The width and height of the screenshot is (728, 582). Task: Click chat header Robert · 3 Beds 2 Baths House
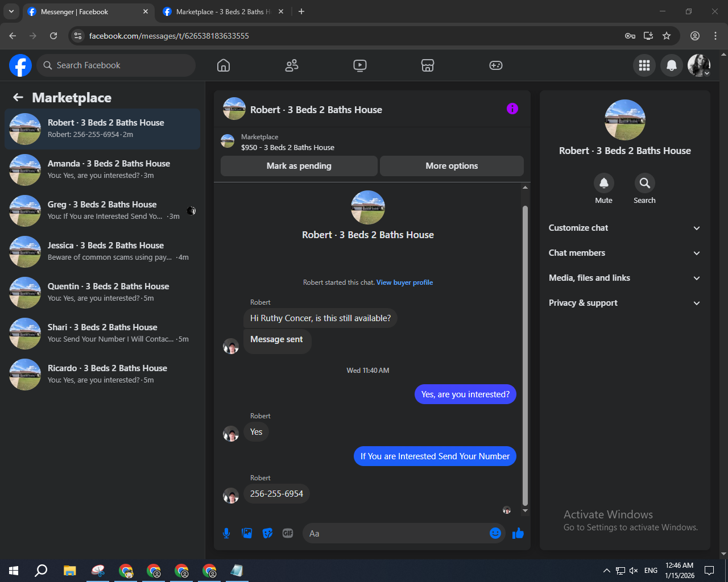tap(316, 110)
